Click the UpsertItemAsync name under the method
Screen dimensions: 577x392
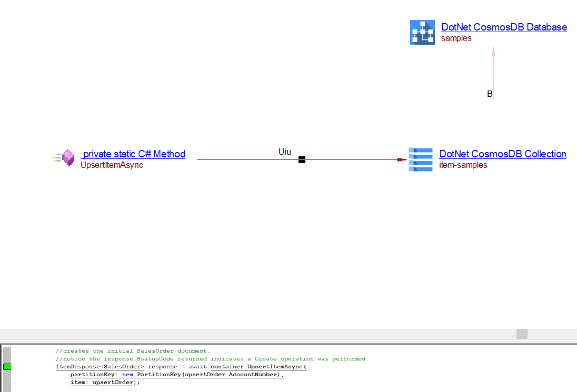tap(112, 165)
